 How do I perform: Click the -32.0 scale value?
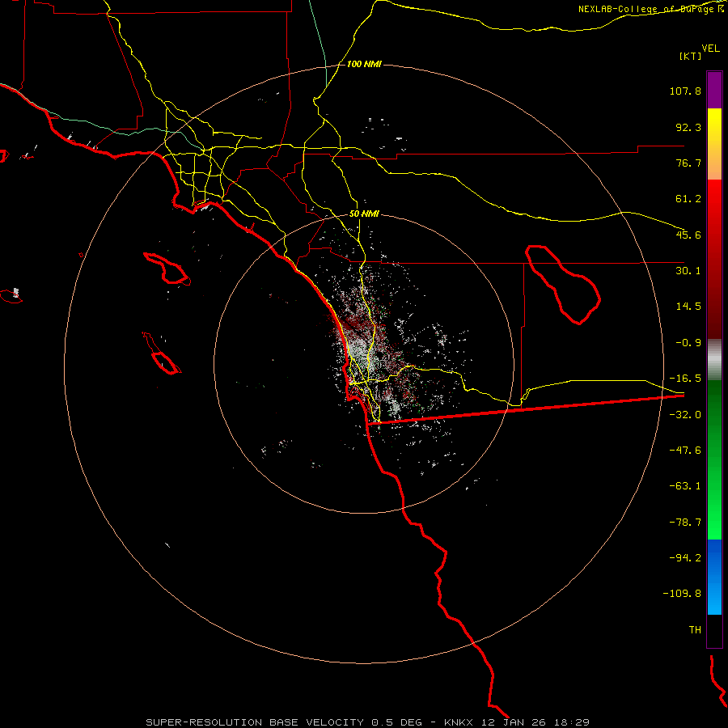(685, 415)
